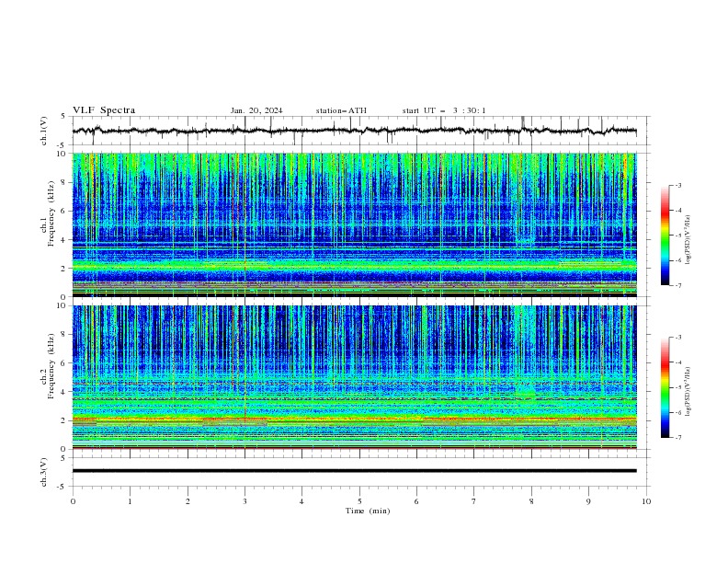The image size is (728, 563).
Task: Click the "VLF Spectra" title text
Action: pos(104,110)
